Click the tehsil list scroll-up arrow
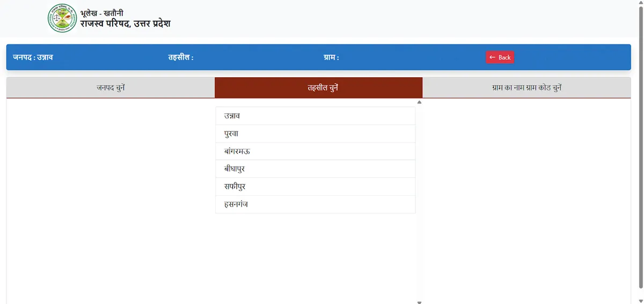The height and width of the screenshot is (304, 644). (419, 102)
